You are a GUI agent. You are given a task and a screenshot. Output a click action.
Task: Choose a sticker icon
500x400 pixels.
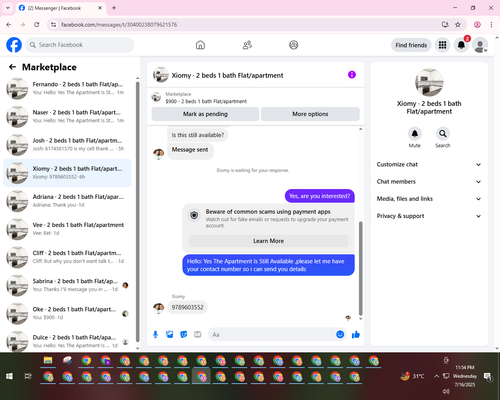click(x=184, y=334)
